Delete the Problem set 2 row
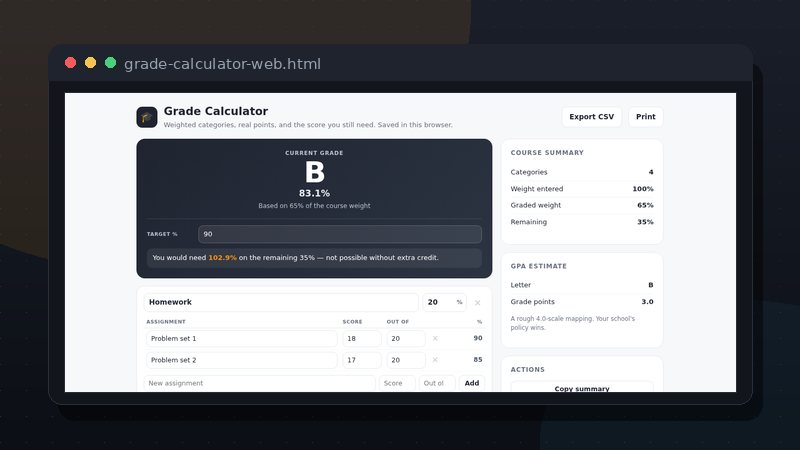 [x=435, y=360]
